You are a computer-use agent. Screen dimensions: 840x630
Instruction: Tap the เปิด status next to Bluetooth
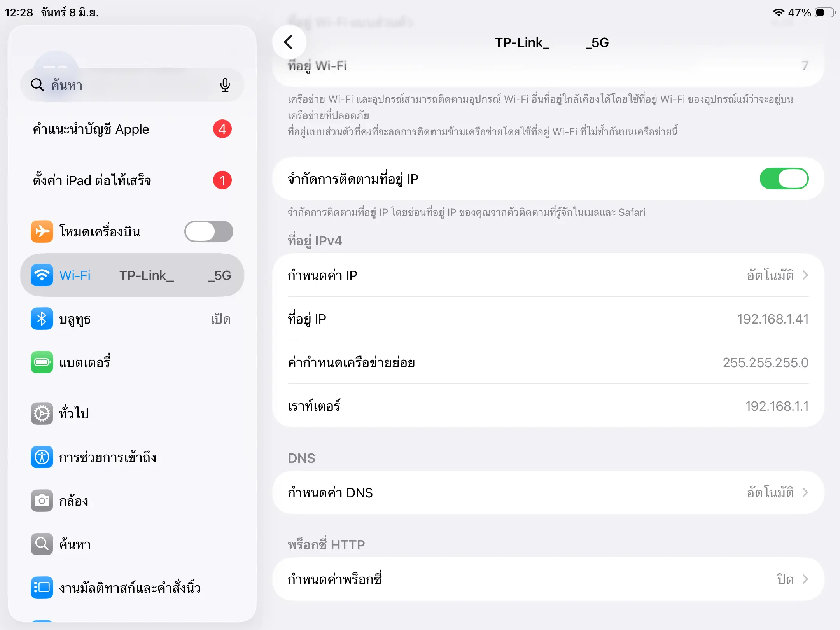pos(220,319)
